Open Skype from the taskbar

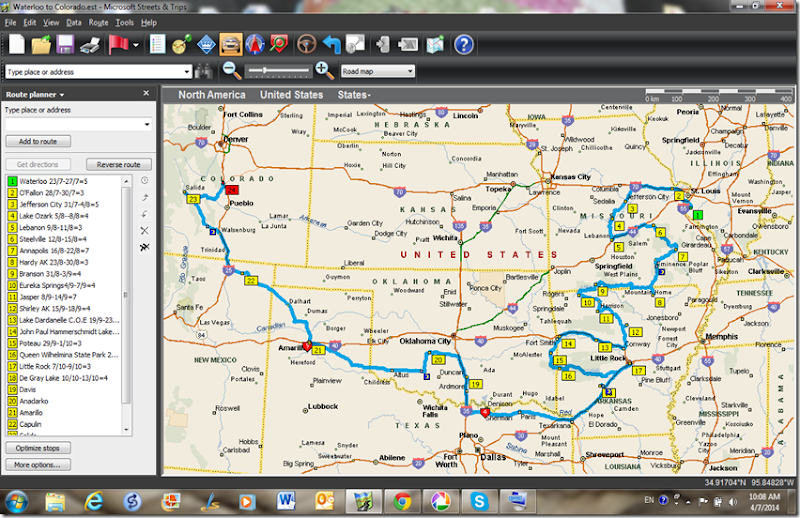[x=479, y=502]
